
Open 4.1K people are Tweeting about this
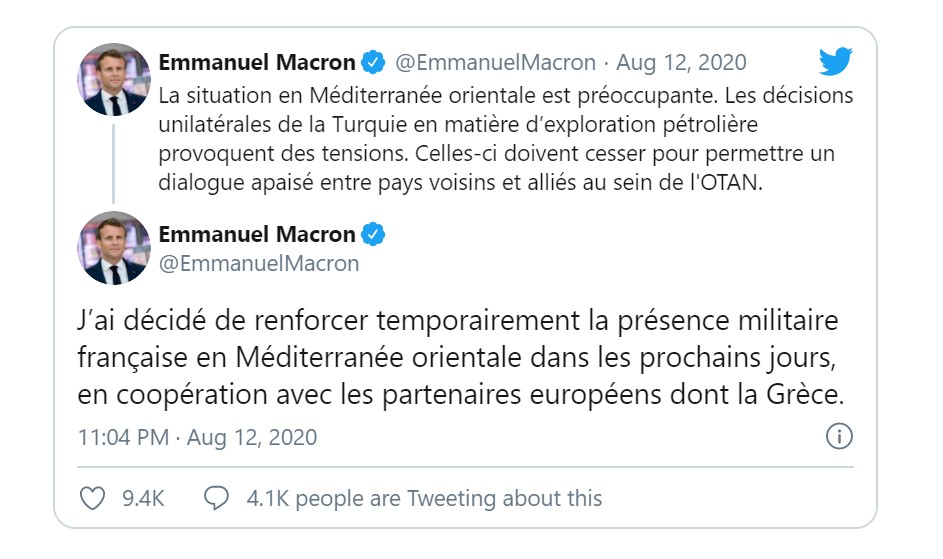(424, 498)
